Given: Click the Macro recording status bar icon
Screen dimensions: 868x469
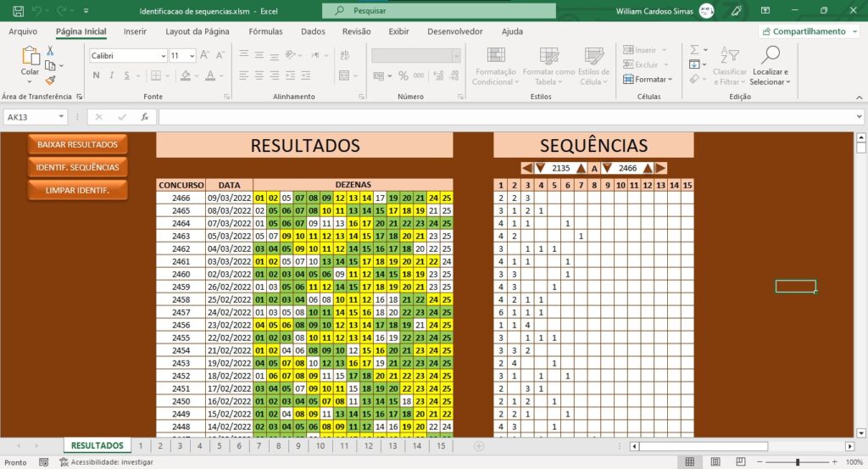Looking at the screenshot, I should 44,462.
